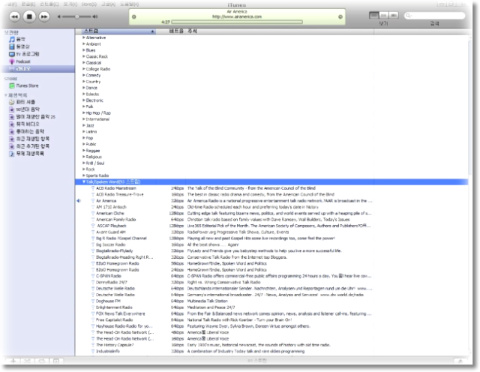The width and height of the screenshot is (480, 372).
Task: Click the bottom-right corner button
Action: click(460, 361)
